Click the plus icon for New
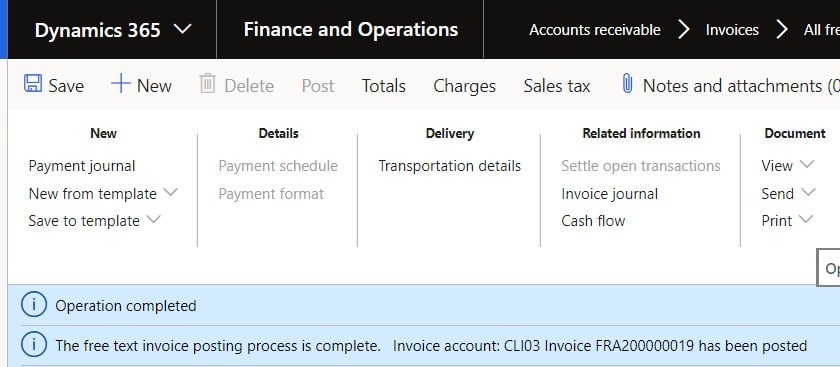 pyautogui.click(x=121, y=84)
